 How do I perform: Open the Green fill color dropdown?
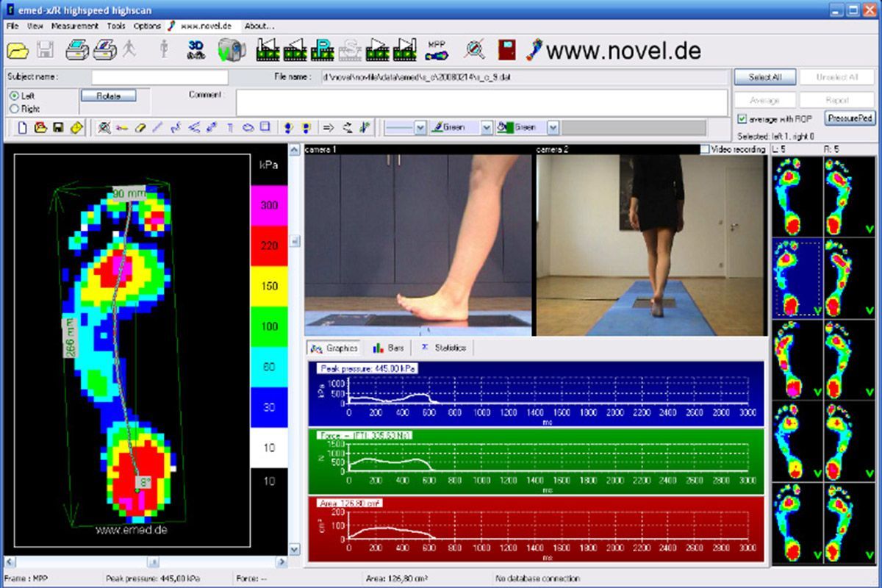tap(552, 128)
